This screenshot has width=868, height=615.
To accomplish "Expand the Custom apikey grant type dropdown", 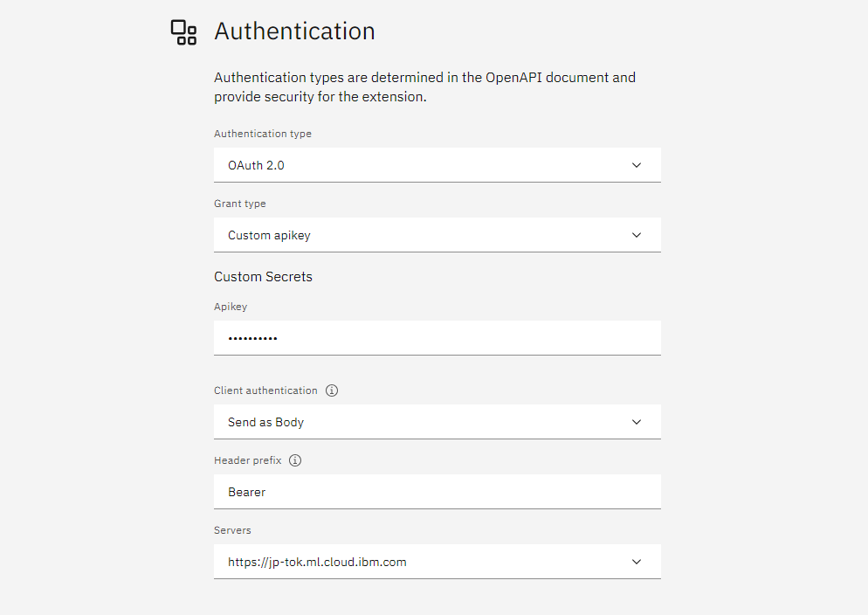I will [437, 235].
